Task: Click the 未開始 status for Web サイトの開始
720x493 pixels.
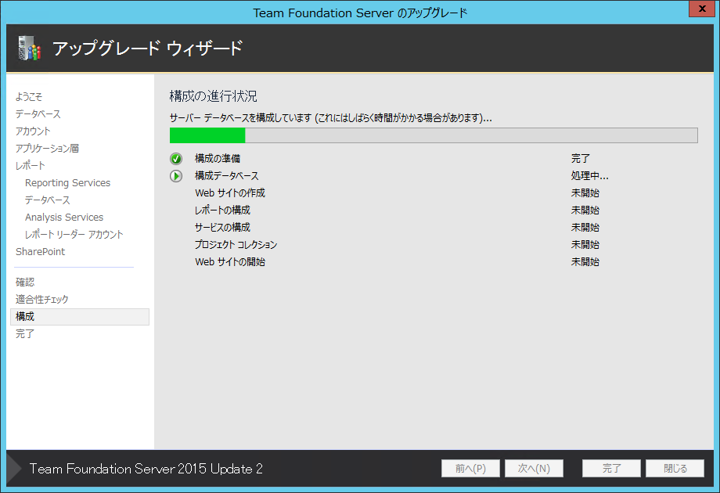Action: click(x=585, y=262)
